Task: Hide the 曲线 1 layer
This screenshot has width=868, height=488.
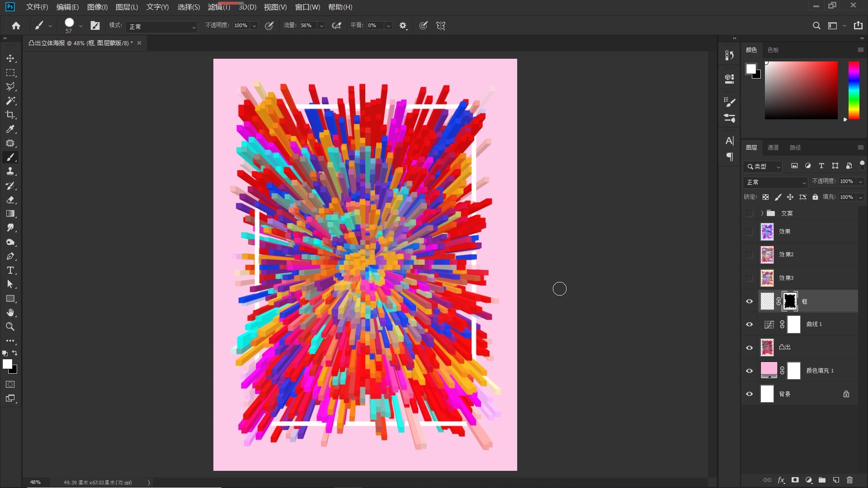Action: 749,324
